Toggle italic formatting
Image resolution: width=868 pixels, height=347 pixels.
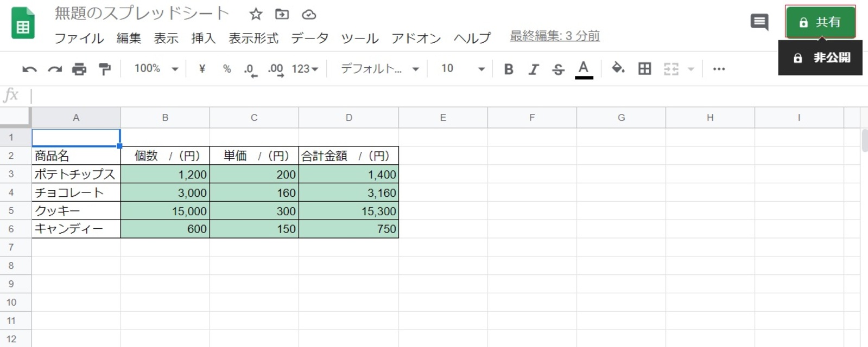coord(534,69)
